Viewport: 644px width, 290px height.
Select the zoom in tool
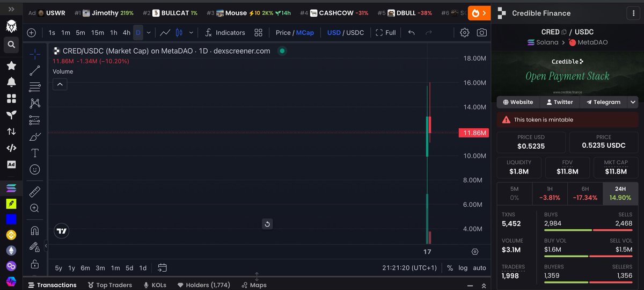(34, 208)
